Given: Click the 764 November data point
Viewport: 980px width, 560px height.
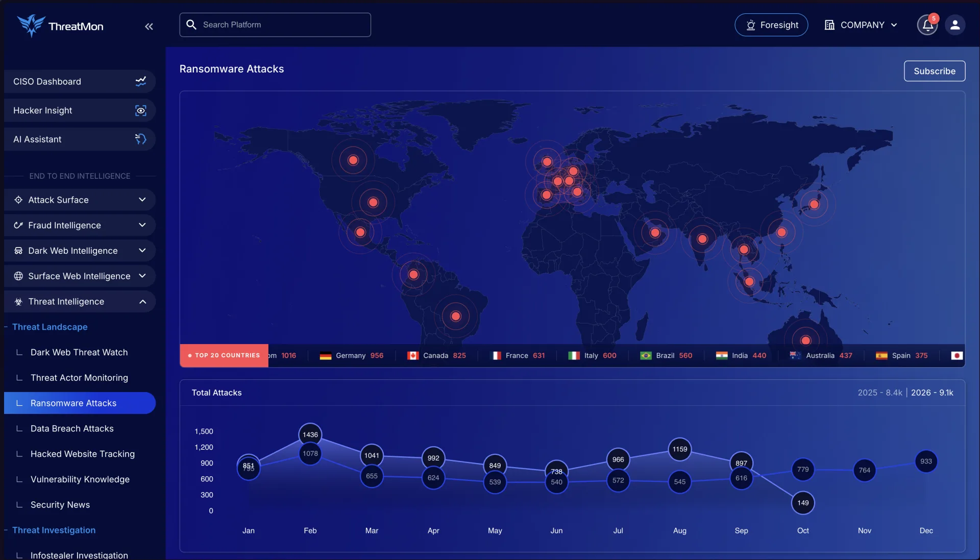Looking at the screenshot, I should (x=865, y=470).
